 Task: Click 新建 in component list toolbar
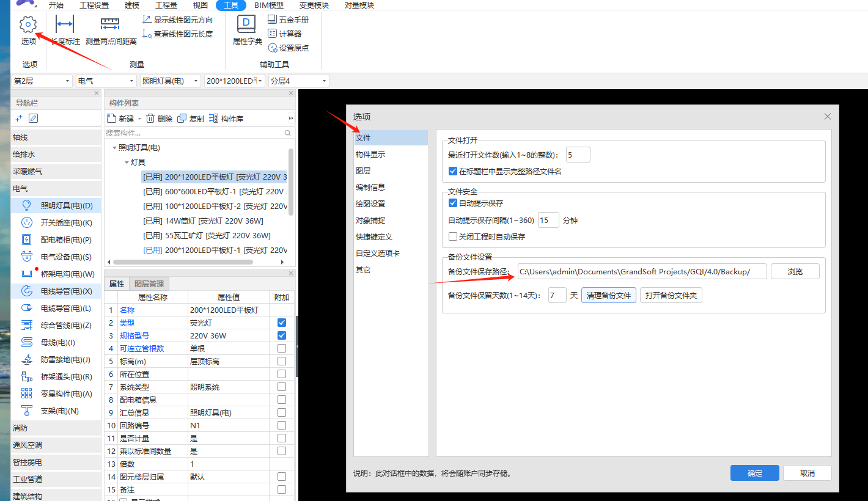tap(120, 119)
